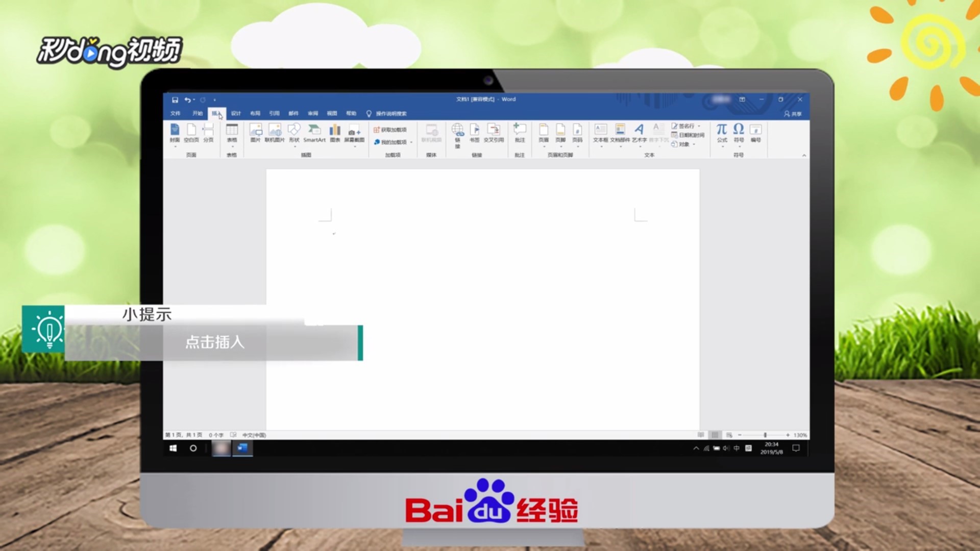Screen dimensions: 980x551
Task: Open the Windows Start menu
Action: click(x=173, y=448)
